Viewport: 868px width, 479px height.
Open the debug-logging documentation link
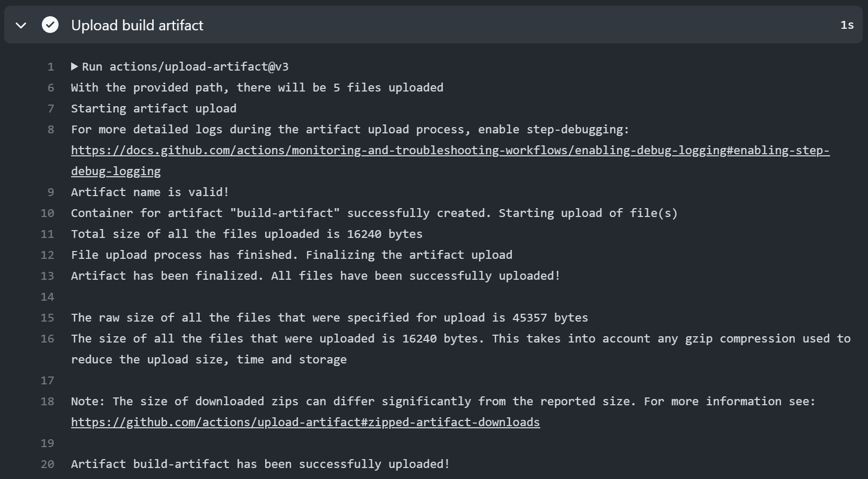(450, 151)
